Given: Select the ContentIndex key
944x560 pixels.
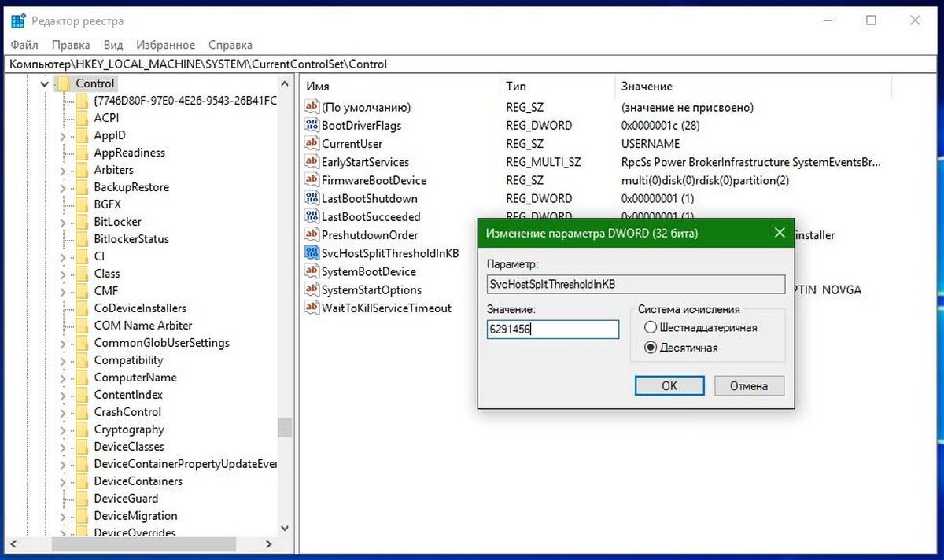Looking at the screenshot, I should coord(128,395).
